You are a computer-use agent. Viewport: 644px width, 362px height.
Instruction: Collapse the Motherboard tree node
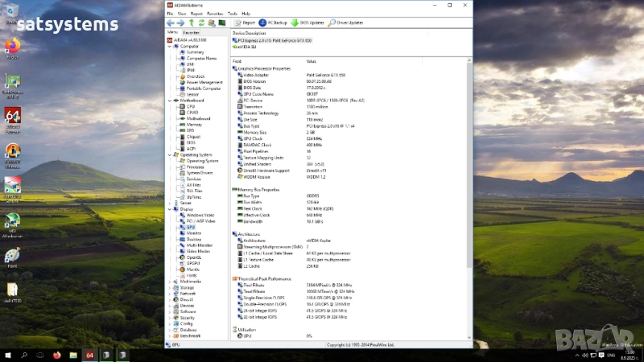[x=170, y=100]
